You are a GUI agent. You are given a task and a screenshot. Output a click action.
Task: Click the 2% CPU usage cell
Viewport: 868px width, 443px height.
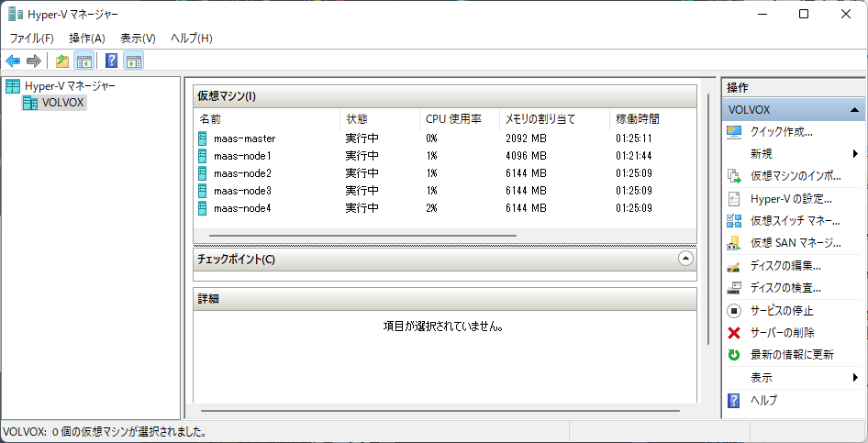pos(431,208)
